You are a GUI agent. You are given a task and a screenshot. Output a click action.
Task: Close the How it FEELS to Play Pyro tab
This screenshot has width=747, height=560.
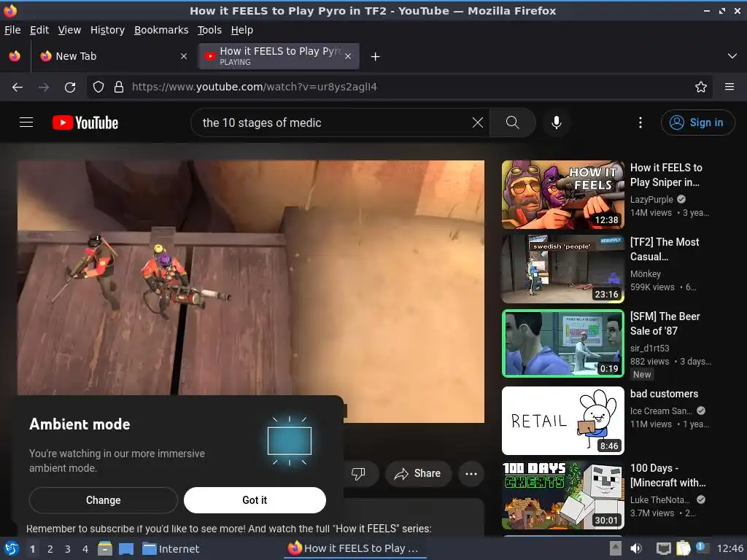348,56
